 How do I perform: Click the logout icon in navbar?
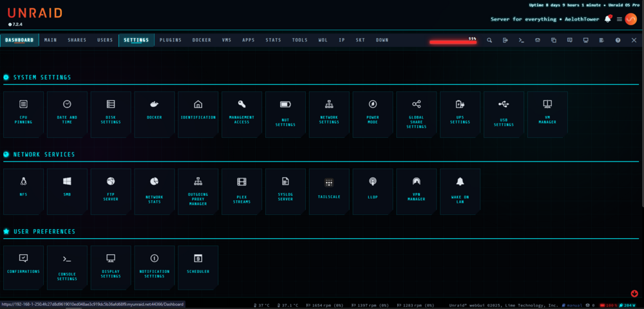505,40
